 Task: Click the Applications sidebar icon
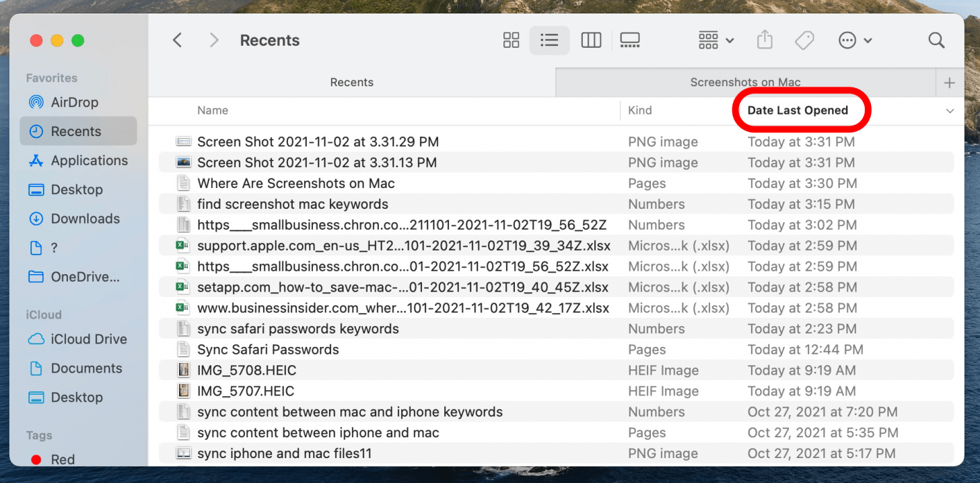(x=36, y=160)
